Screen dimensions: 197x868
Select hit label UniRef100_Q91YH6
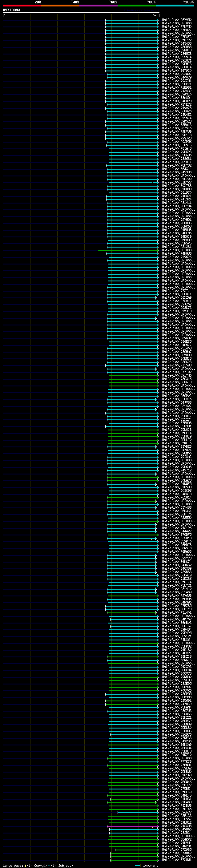tap(177, 375)
